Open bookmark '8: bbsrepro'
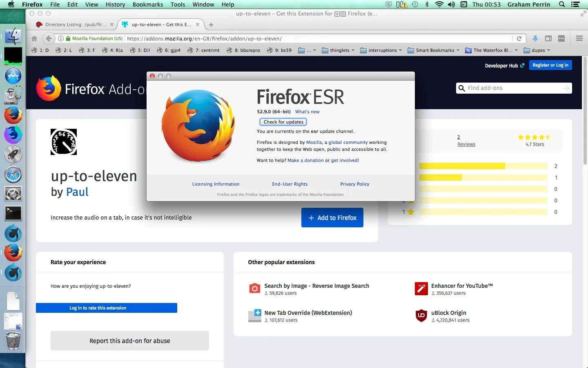 [x=243, y=50]
